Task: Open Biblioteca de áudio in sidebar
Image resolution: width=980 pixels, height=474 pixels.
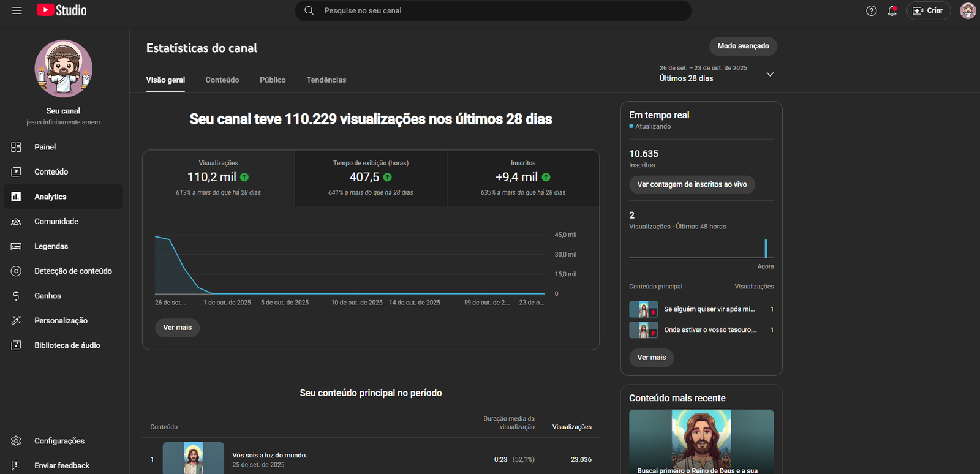Action: click(67, 345)
